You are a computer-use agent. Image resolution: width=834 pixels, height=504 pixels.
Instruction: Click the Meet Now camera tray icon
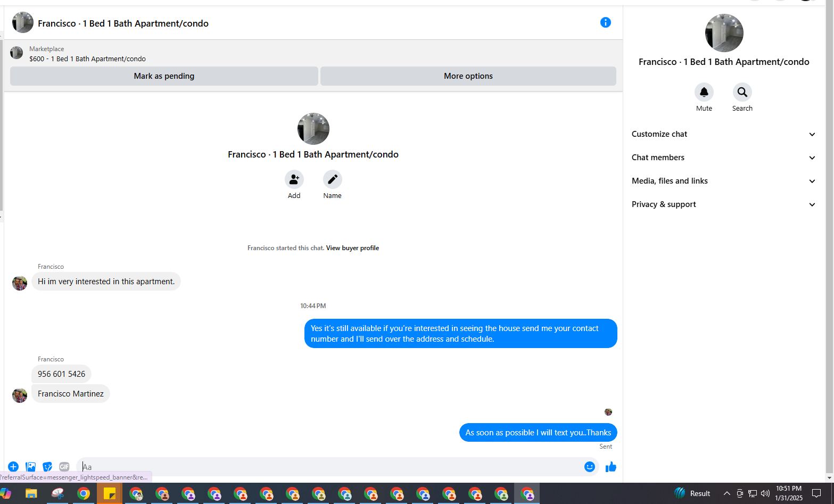[x=740, y=493]
